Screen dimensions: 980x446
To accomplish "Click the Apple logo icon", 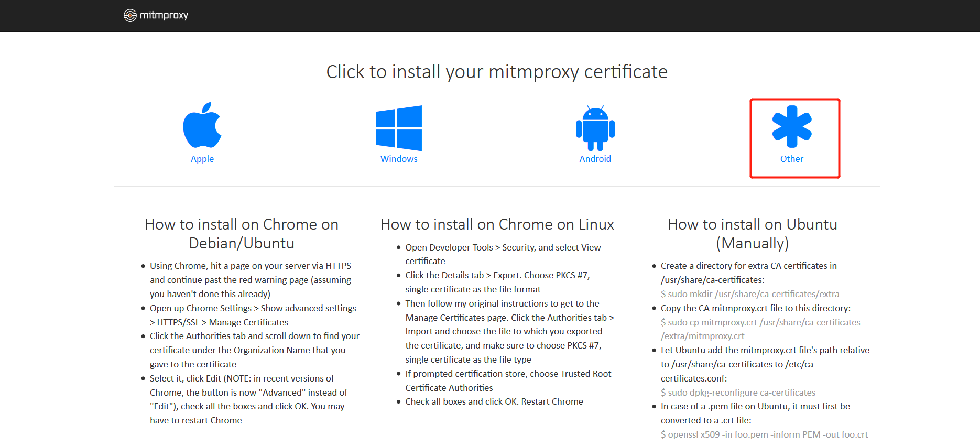I will tap(202, 125).
